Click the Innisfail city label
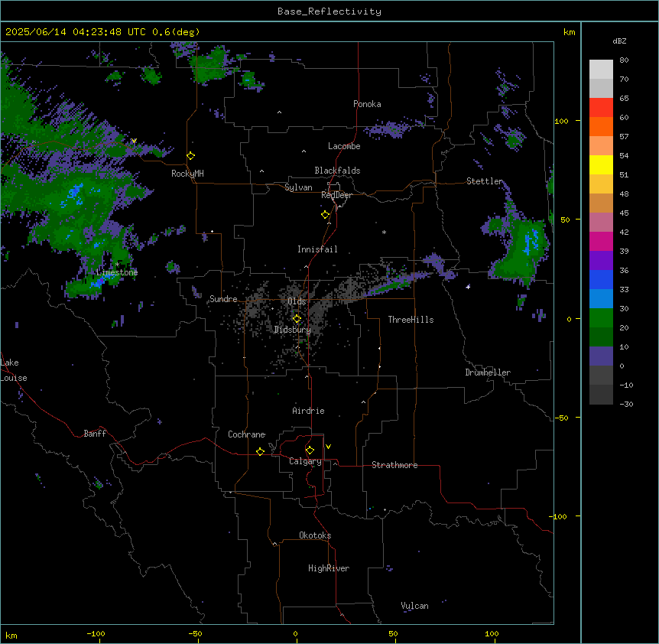This screenshot has width=659, height=644. 317,249
